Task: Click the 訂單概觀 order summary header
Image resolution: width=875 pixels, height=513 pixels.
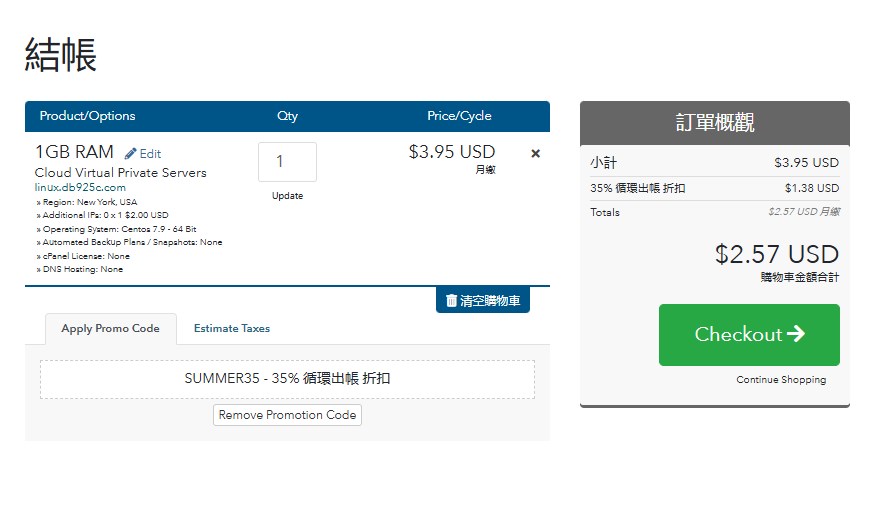Action: point(714,123)
